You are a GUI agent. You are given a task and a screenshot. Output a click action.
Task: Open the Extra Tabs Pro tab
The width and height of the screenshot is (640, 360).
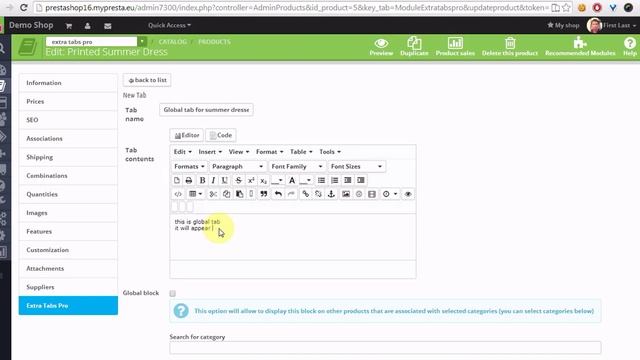pos(68,306)
